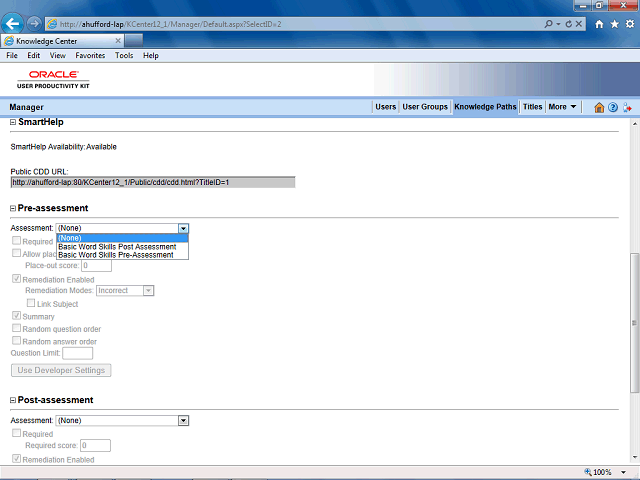640x480 pixels.
Task: Open the address bar search dropdown arrow
Action: pos(558,24)
